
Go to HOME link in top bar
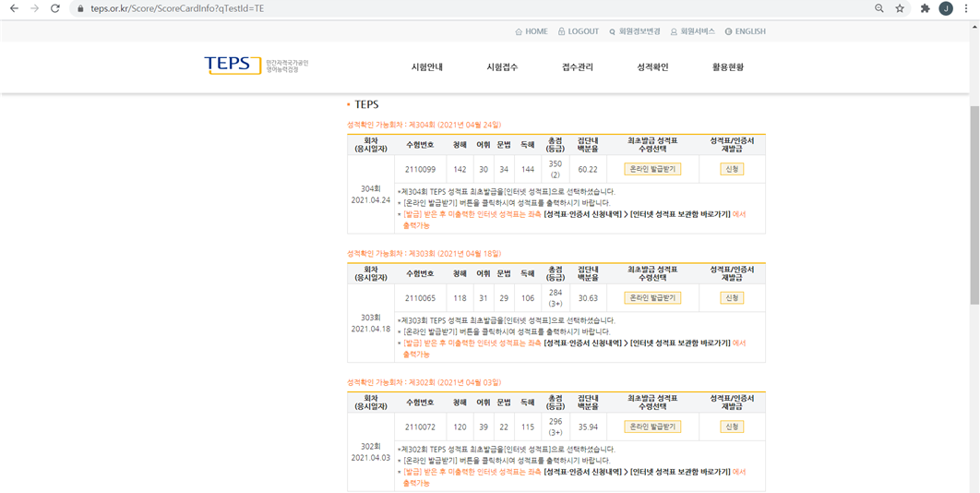pyautogui.click(x=532, y=31)
